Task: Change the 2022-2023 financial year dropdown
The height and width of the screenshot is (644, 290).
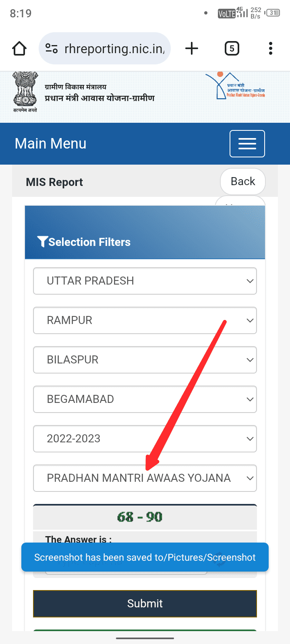Action: [x=145, y=439]
